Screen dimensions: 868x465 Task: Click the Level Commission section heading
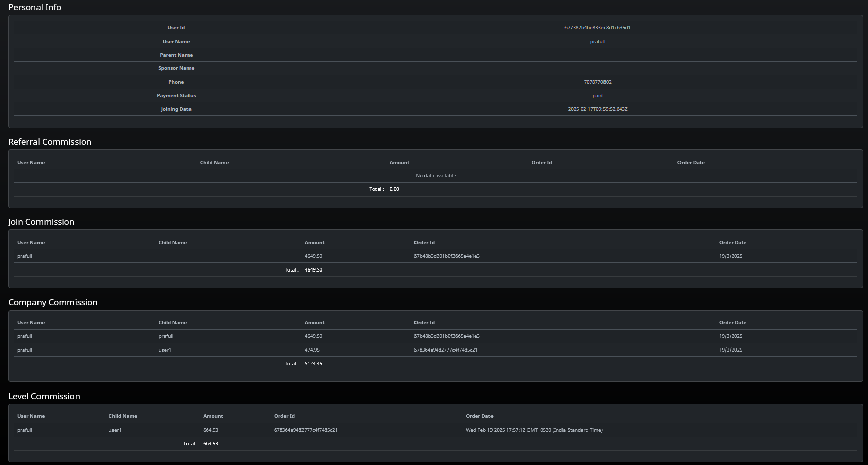point(44,396)
